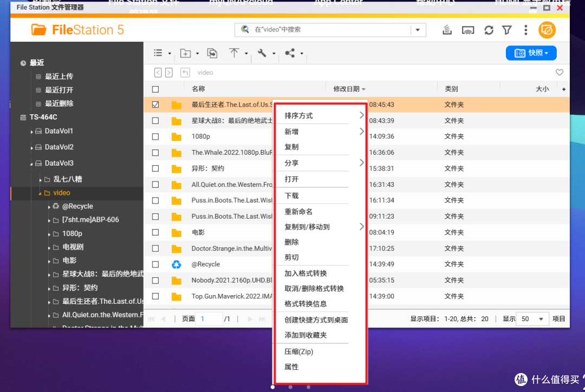585x392 pixels.
Task: Expand the 乱七八糟 folder node
Action: pos(40,180)
